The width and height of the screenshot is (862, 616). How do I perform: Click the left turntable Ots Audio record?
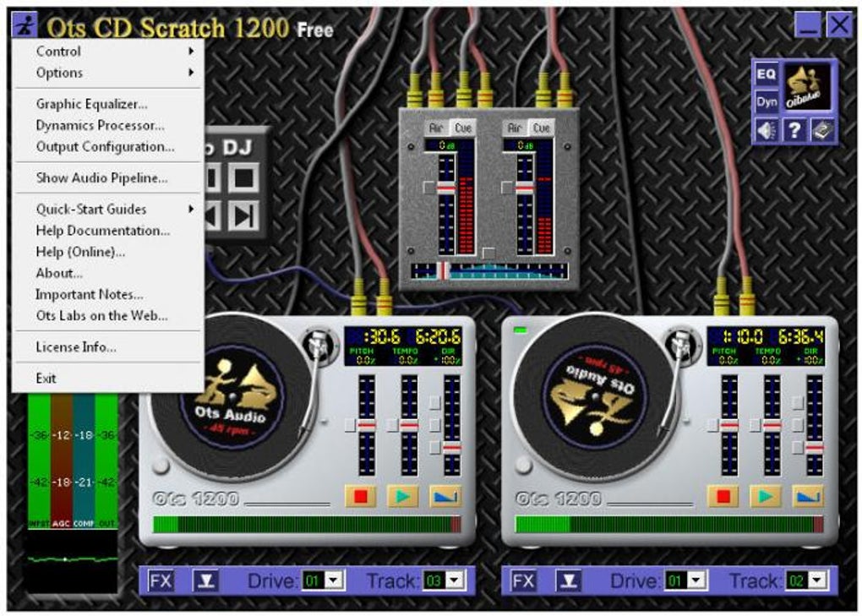(232, 397)
